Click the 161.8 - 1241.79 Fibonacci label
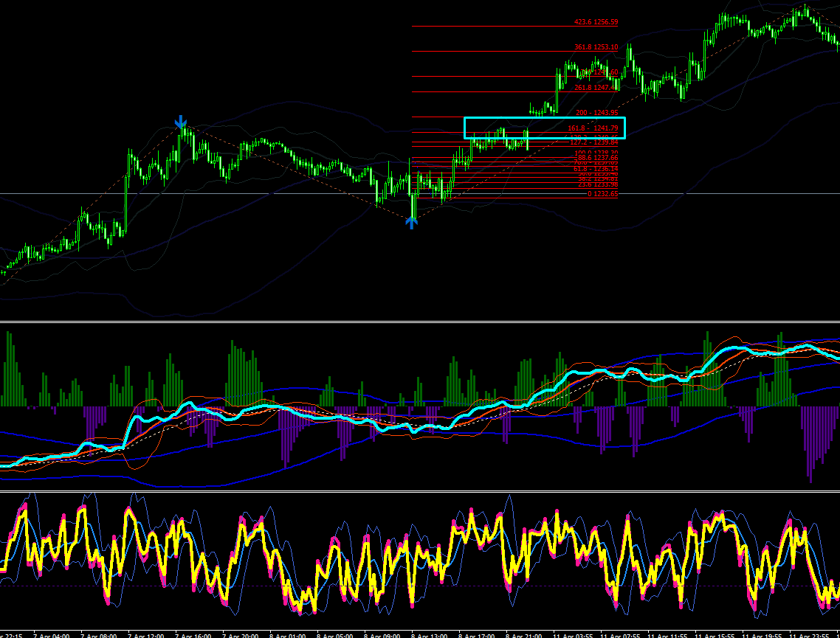 [593, 128]
